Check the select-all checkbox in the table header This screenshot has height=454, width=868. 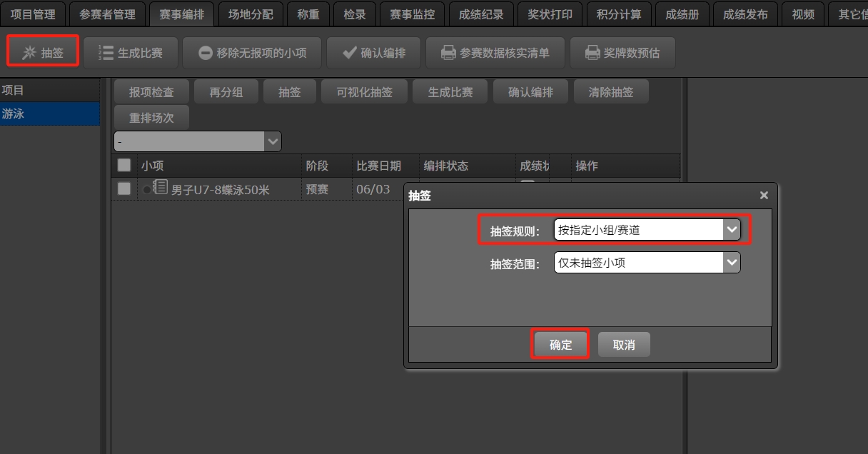(123, 165)
